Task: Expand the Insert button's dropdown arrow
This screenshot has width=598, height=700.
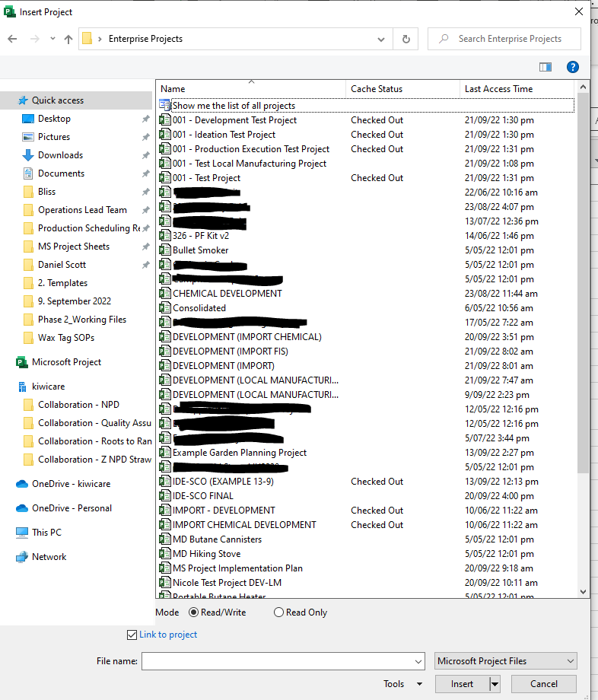Action: 495,684
